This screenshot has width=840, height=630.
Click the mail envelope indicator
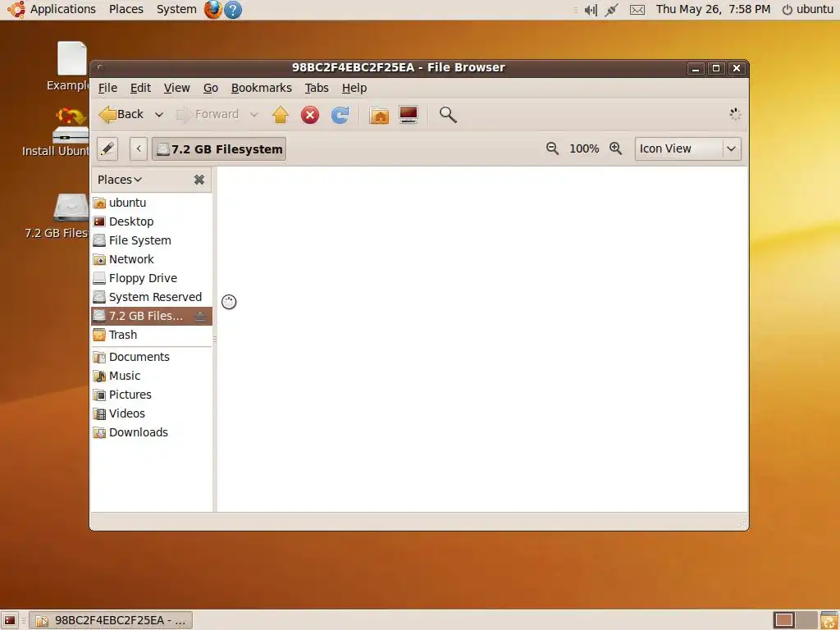(x=637, y=10)
